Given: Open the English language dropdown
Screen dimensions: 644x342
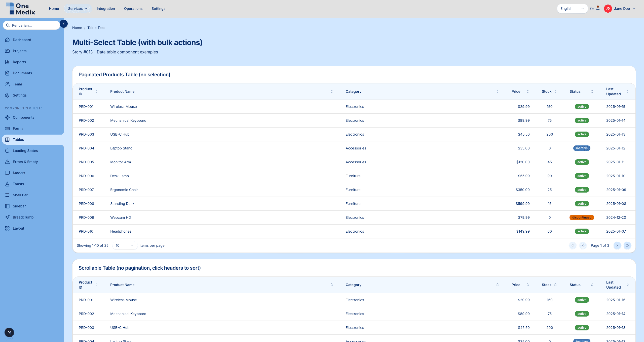Looking at the screenshot, I should [x=573, y=8].
